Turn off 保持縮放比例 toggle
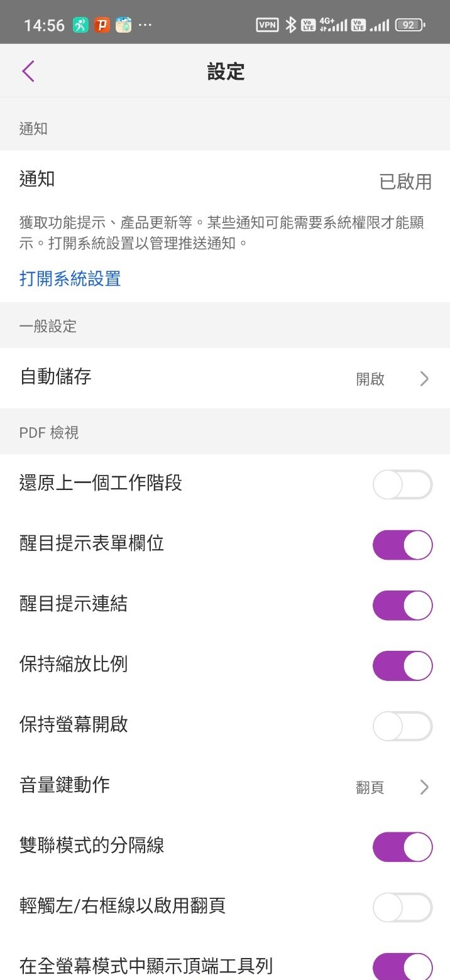Screen dimensions: 450x980 402,666
